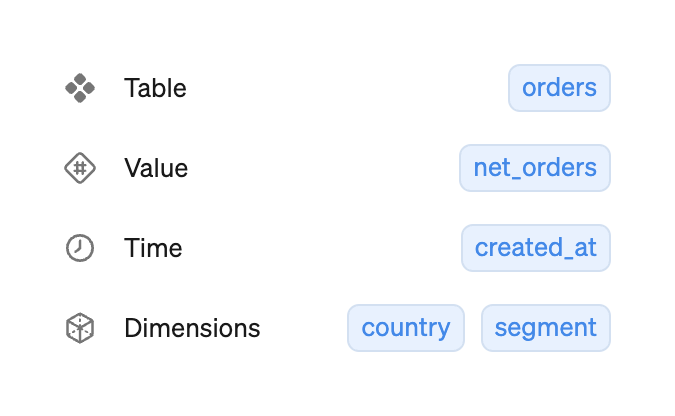Image resolution: width=675 pixels, height=416 pixels.
Task: Select the Dimensions row label
Action: click(x=192, y=328)
